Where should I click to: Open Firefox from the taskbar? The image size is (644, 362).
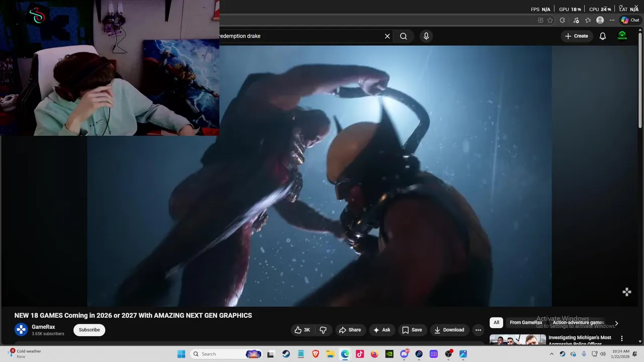(374, 354)
